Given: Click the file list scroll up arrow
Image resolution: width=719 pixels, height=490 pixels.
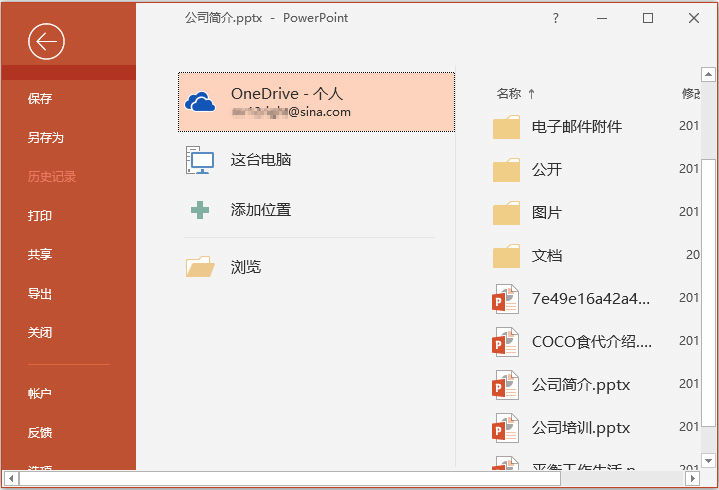Looking at the screenshot, I should (x=708, y=74).
